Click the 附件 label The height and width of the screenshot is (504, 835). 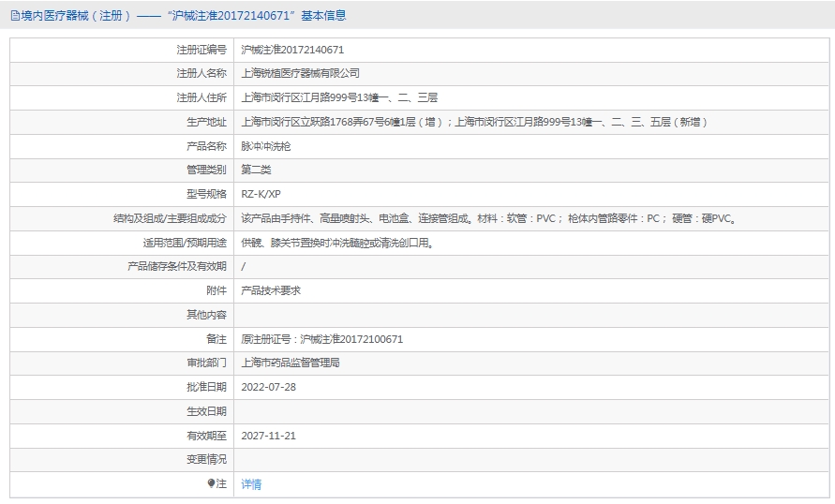point(216,290)
